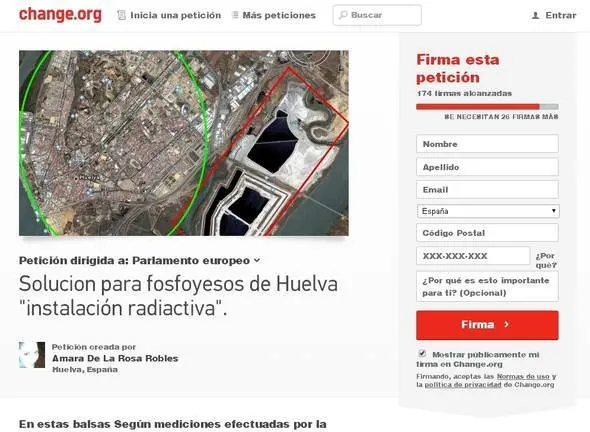Focus the Código Postal field
This screenshot has height=432, width=590.
point(487,233)
